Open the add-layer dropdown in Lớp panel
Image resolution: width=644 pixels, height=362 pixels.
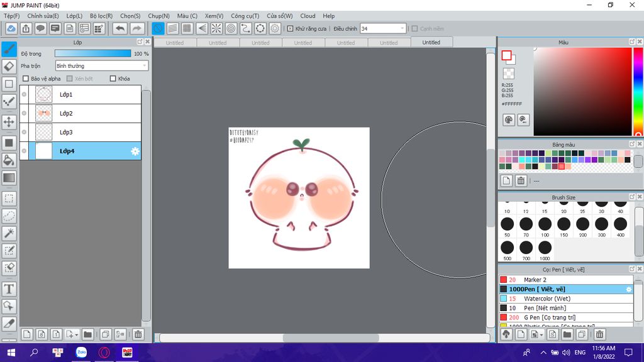point(72,334)
